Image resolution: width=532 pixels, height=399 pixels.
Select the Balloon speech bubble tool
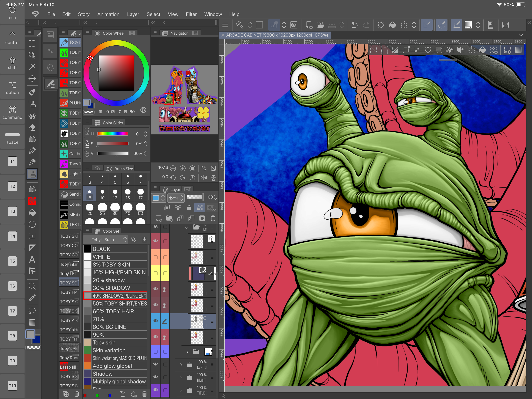[x=32, y=310]
